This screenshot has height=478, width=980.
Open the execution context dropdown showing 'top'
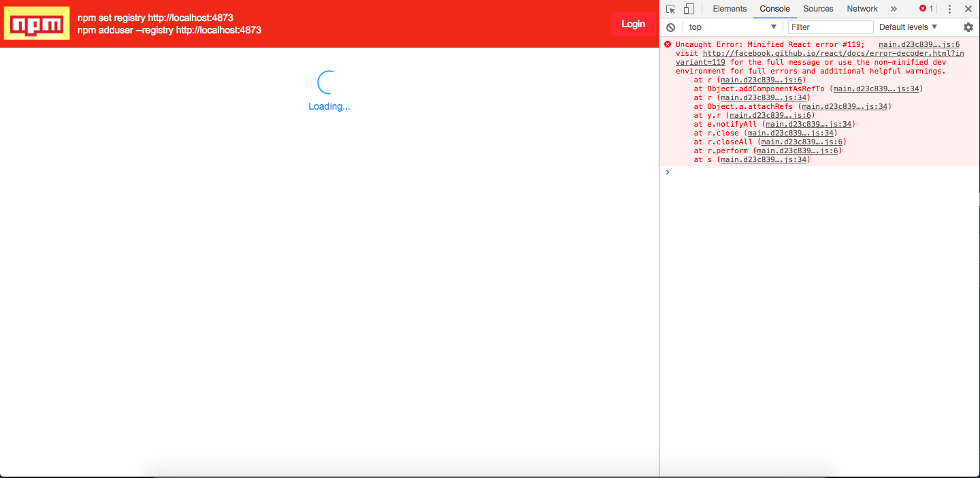pos(732,27)
